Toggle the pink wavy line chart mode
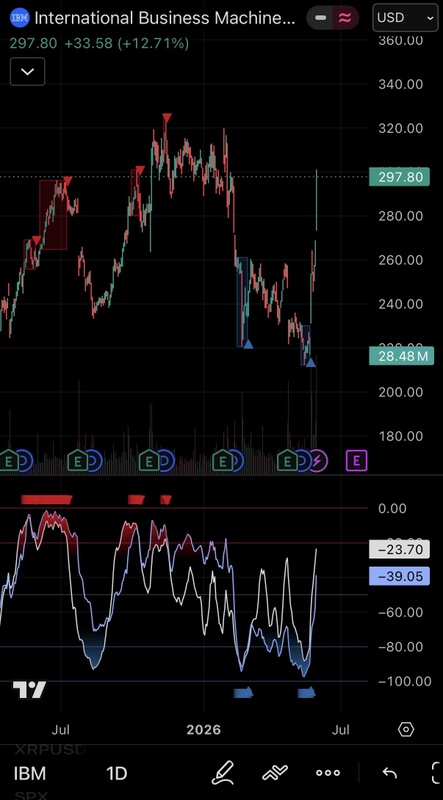The image size is (443, 800). click(346, 18)
